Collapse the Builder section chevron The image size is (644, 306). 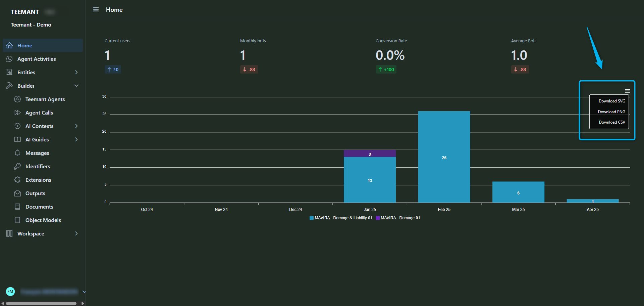click(x=76, y=86)
